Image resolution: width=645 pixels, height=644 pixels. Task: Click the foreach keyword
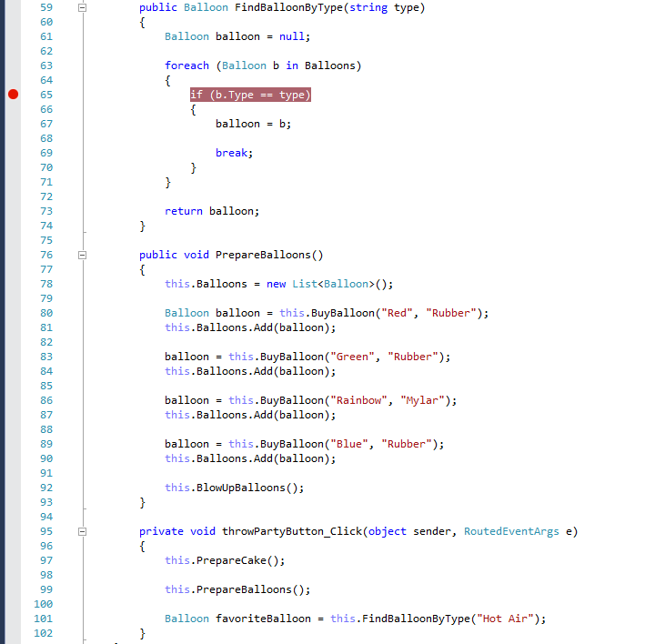(x=186, y=65)
